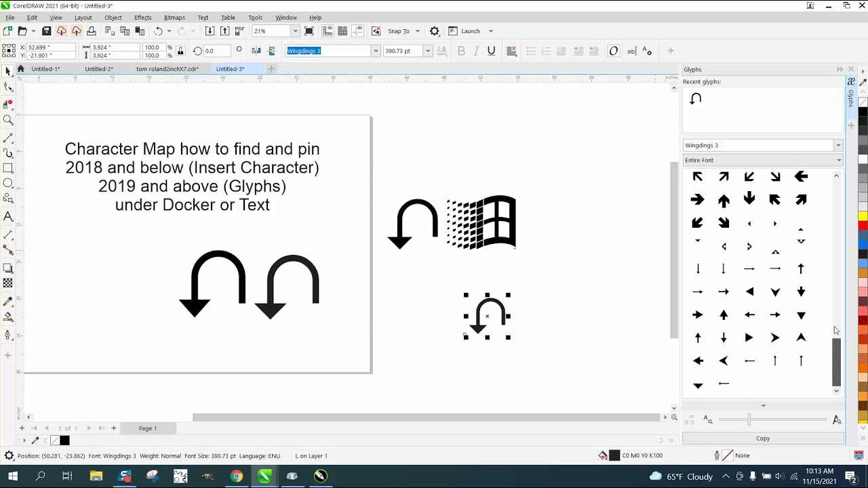Open Options via the gear icon
Screen dimensions: 868x488
tap(435, 31)
